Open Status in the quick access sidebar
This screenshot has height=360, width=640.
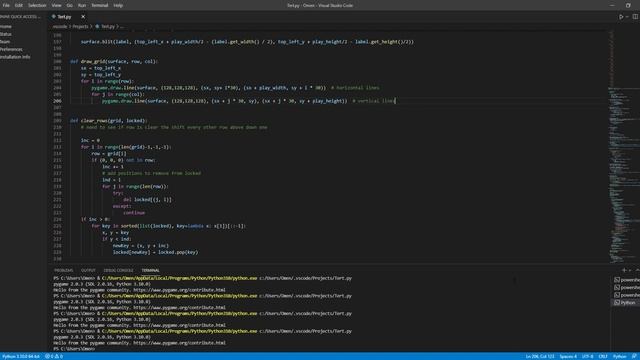(x=6, y=34)
